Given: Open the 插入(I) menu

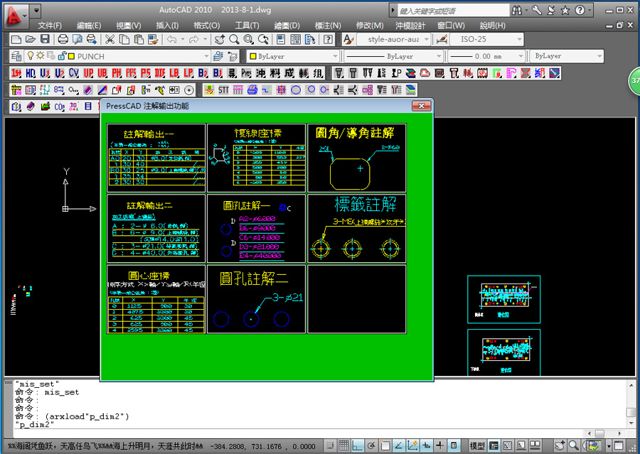Looking at the screenshot, I should tap(167, 25).
